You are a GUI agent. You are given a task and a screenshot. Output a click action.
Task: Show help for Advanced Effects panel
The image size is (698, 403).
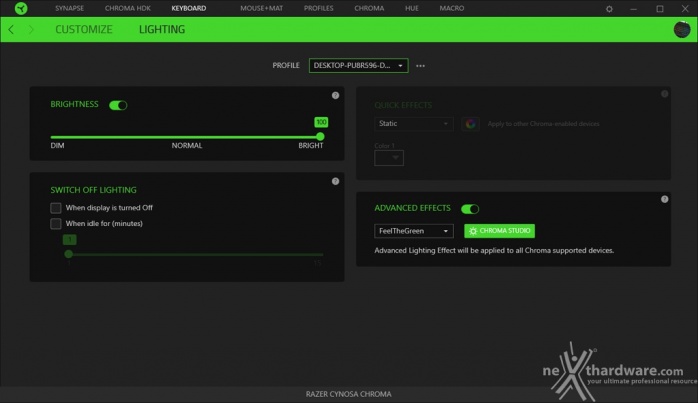tap(664, 199)
